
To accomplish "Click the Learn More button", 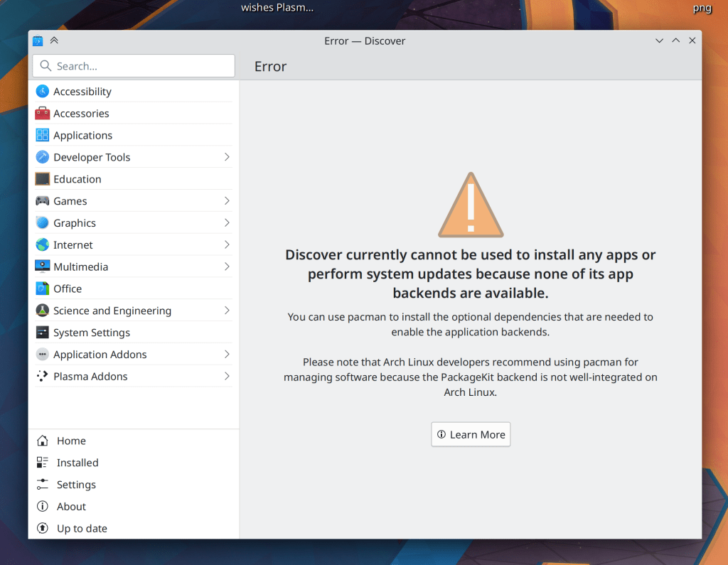I will pos(471,434).
